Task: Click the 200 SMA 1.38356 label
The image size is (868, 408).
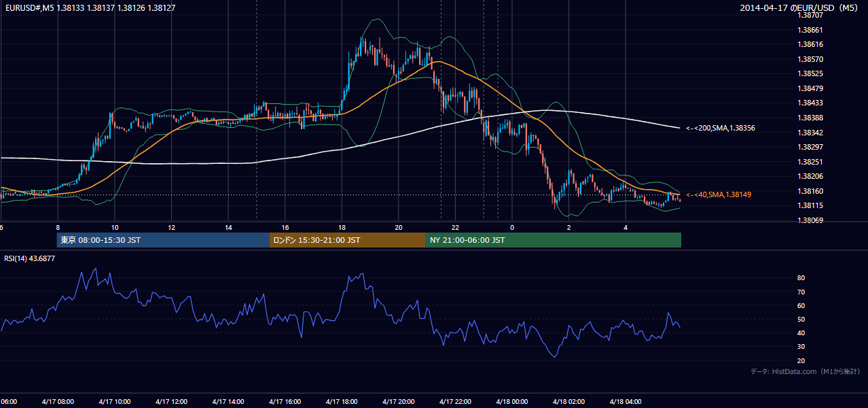Action: pos(720,128)
